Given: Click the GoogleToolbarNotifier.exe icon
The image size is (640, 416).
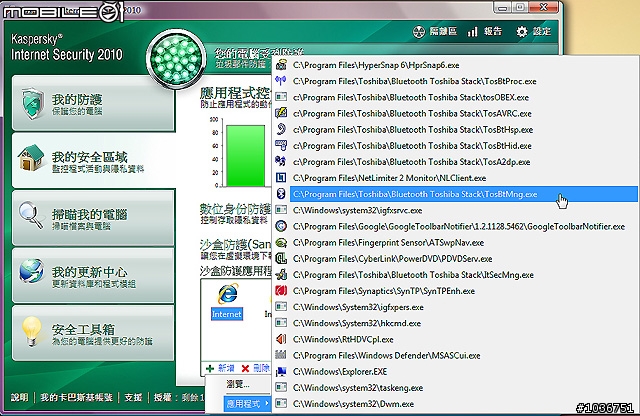Looking at the screenshot, I should 281,226.
